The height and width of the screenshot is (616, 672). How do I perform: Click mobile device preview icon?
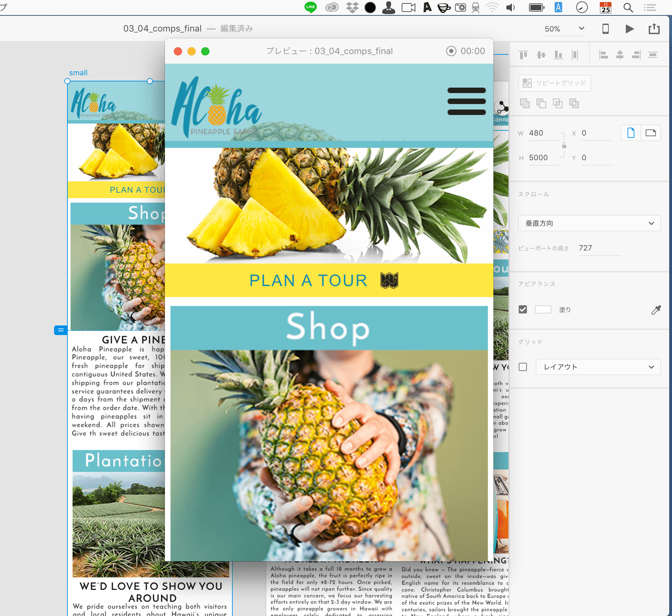tap(606, 29)
